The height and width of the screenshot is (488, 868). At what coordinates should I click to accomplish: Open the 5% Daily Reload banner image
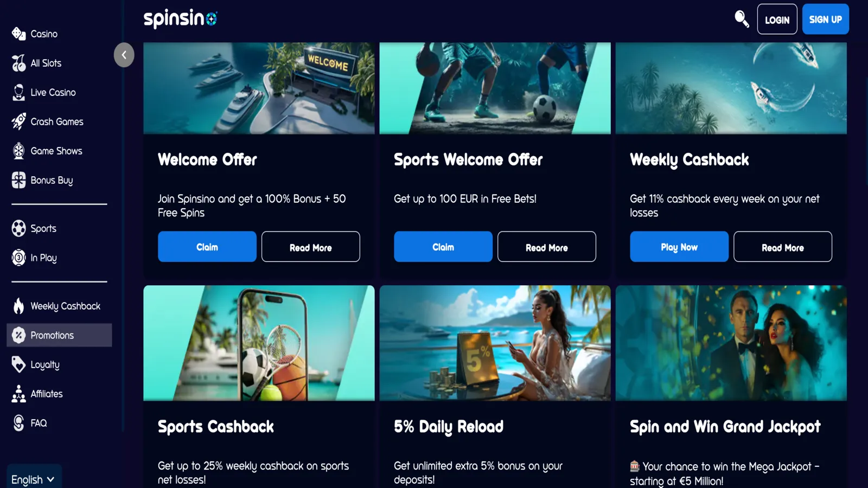click(495, 343)
